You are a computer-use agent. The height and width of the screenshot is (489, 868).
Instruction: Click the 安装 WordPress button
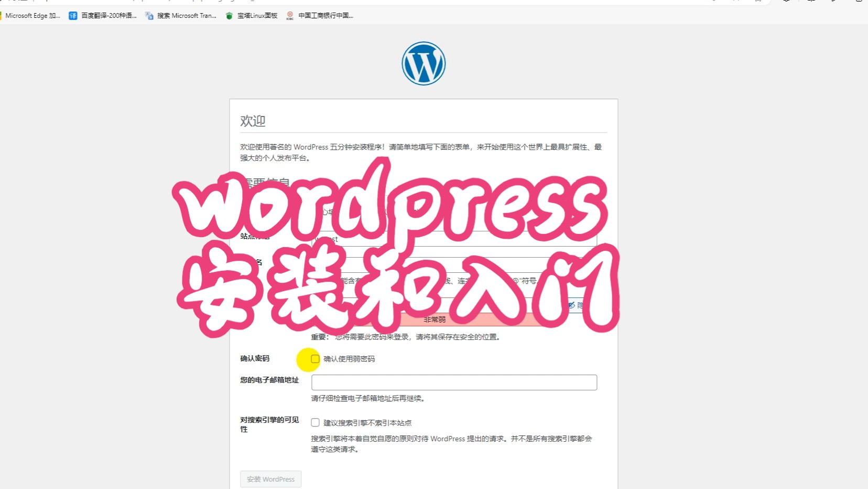271,479
